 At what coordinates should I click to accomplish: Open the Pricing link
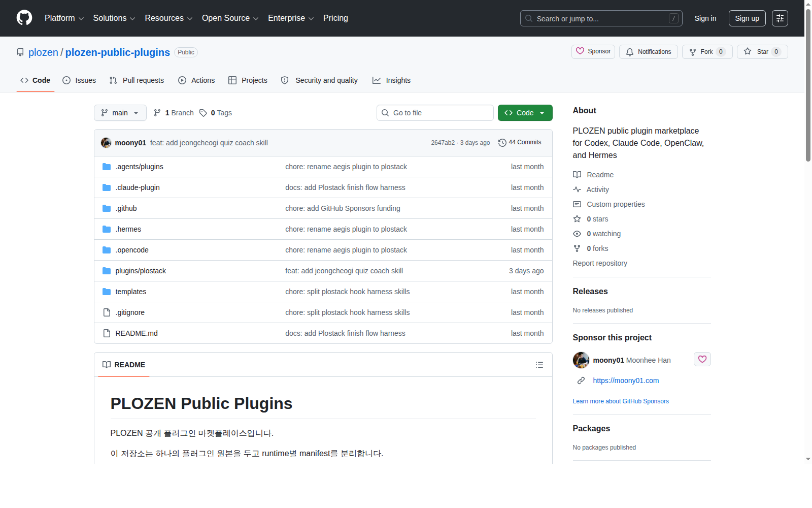tap(335, 18)
